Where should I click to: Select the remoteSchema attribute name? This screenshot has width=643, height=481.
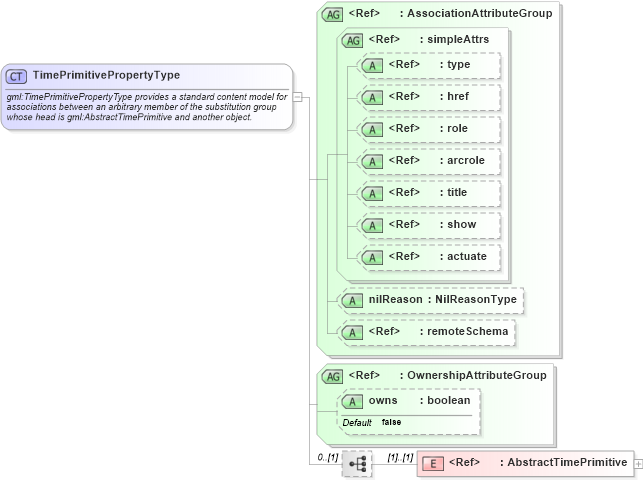click(467, 331)
